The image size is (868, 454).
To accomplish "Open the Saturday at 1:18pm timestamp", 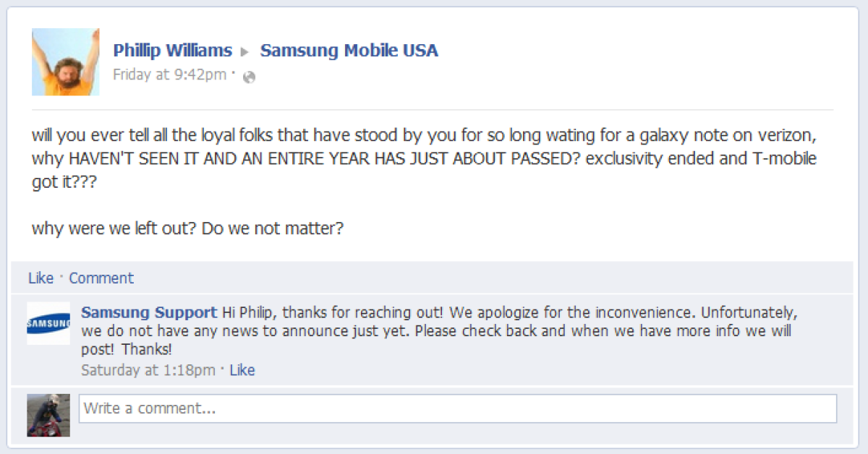I will [x=148, y=370].
